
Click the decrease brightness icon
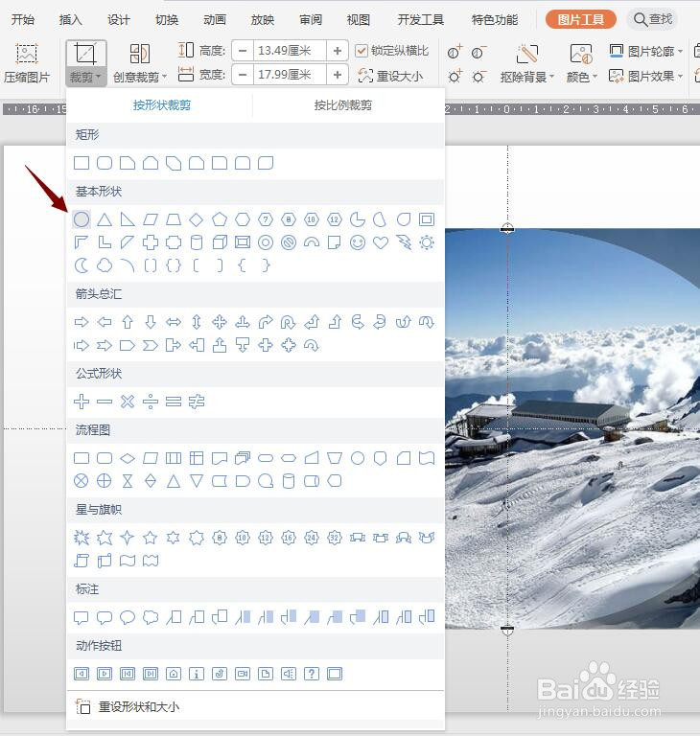[x=478, y=76]
